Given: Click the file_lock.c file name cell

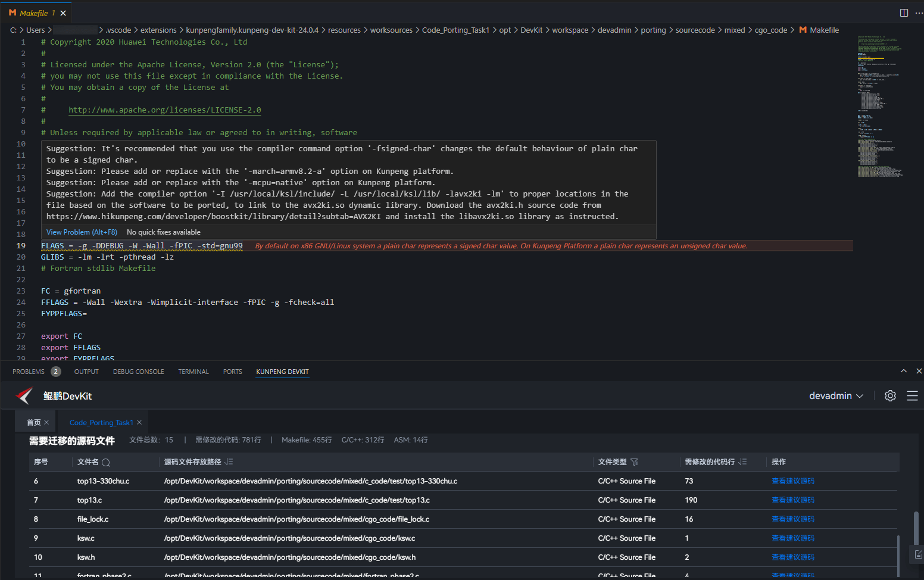Looking at the screenshot, I should coord(93,519).
